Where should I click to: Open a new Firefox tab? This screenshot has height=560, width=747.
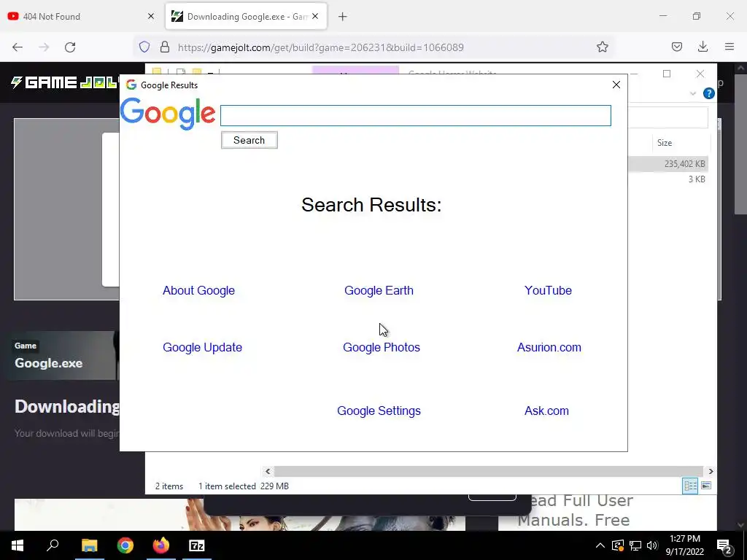(343, 17)
